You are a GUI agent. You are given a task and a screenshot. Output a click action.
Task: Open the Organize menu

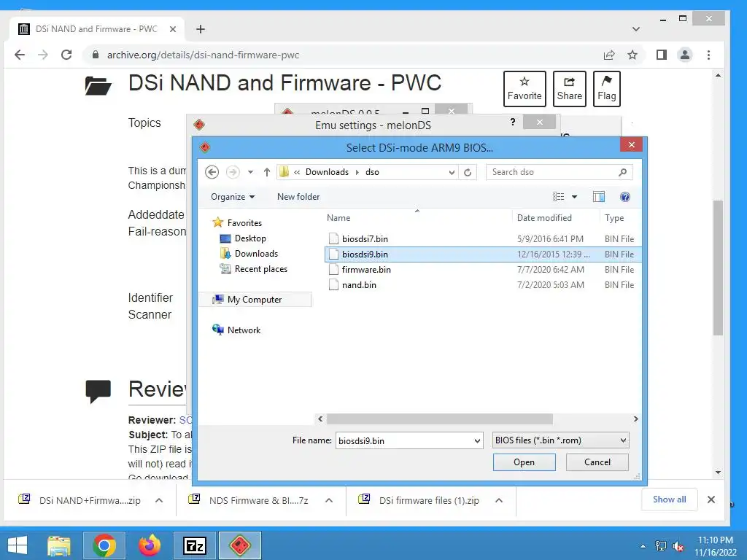233,197
